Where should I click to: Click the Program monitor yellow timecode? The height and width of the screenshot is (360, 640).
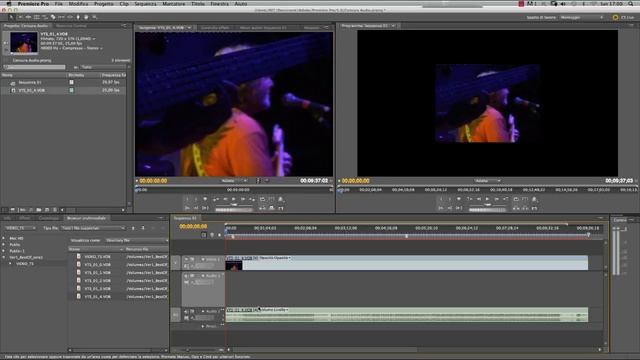(x=356, y=180)
